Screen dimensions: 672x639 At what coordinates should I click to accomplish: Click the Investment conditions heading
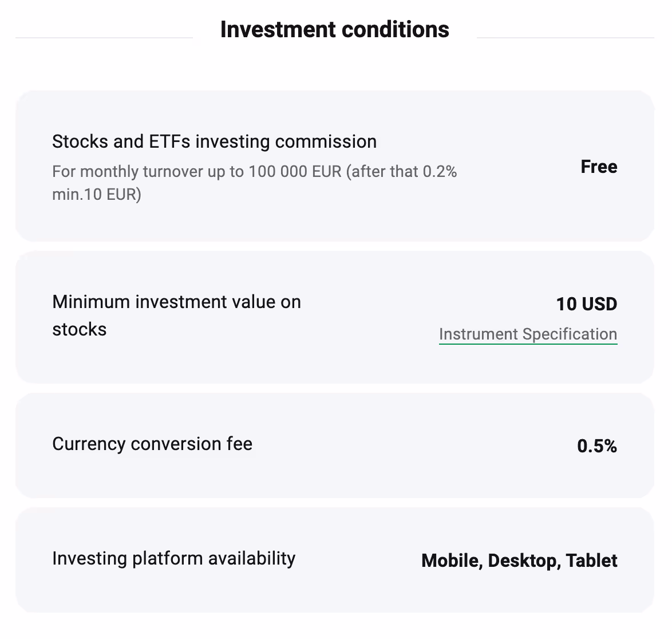pyautogui.click(x=334, y=30)
